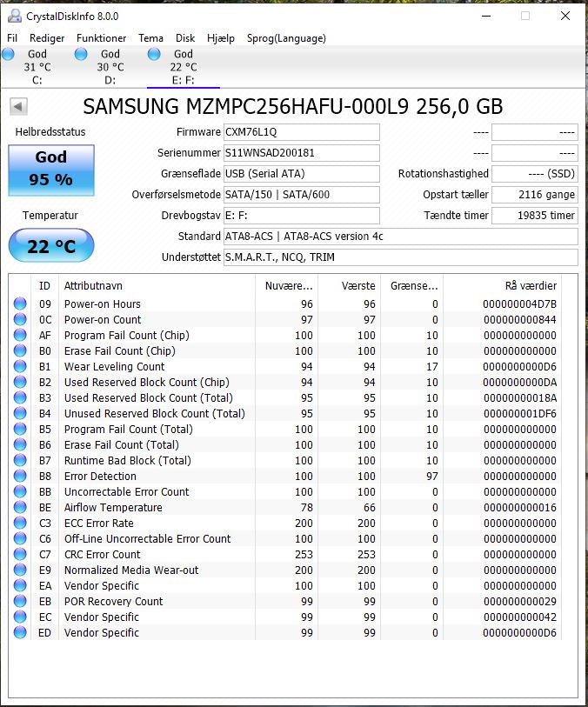Screen dimensions: 588x707
Task: Click status orb of Airflow Temperature row
Action: click(20, 507)
